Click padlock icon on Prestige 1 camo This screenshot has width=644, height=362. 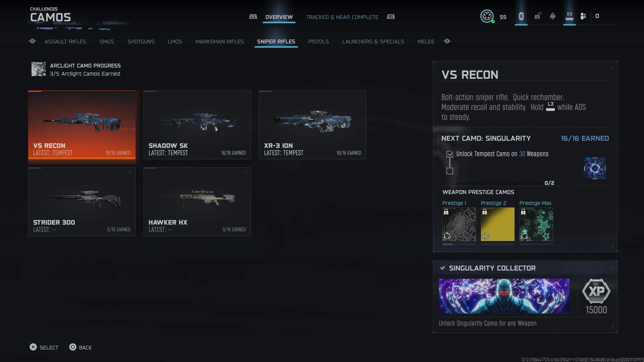446,212
